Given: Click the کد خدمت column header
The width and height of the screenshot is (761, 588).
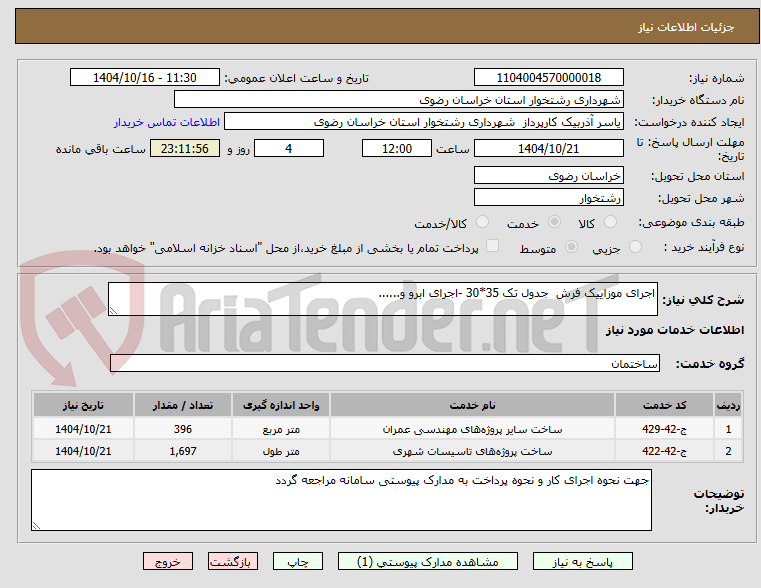Looking at the screenshot, I should [664, 405].
